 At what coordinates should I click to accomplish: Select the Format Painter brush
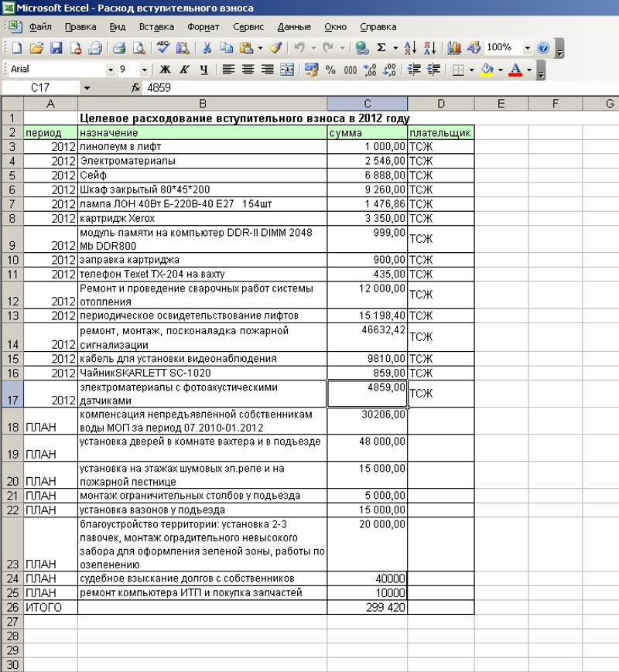276,48
